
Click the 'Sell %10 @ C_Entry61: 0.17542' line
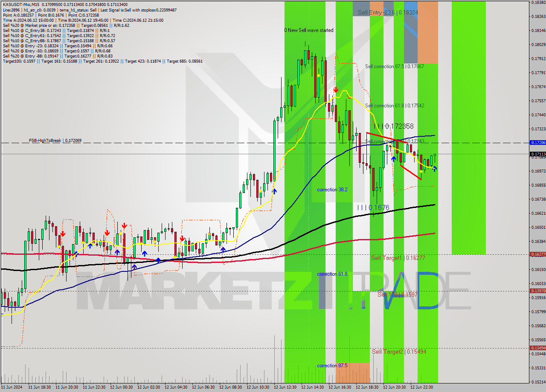click(59, 35)
